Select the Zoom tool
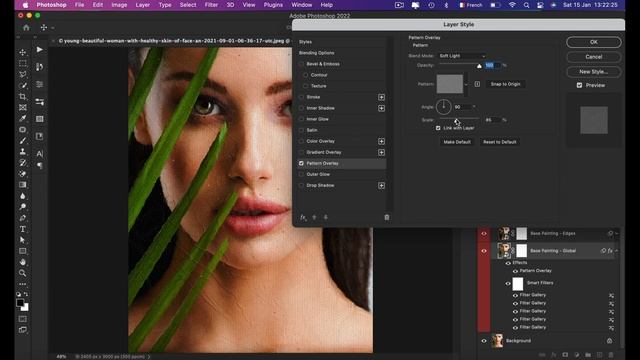 22,273
